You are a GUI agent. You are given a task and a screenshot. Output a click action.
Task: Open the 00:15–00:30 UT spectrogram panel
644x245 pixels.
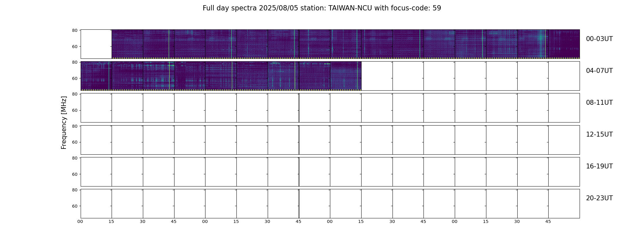coord(127,44)
